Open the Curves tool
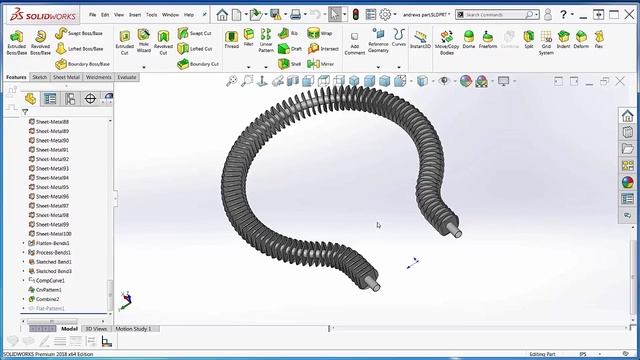The height and width of the screenshot is (360, 640). click(399, 38)
